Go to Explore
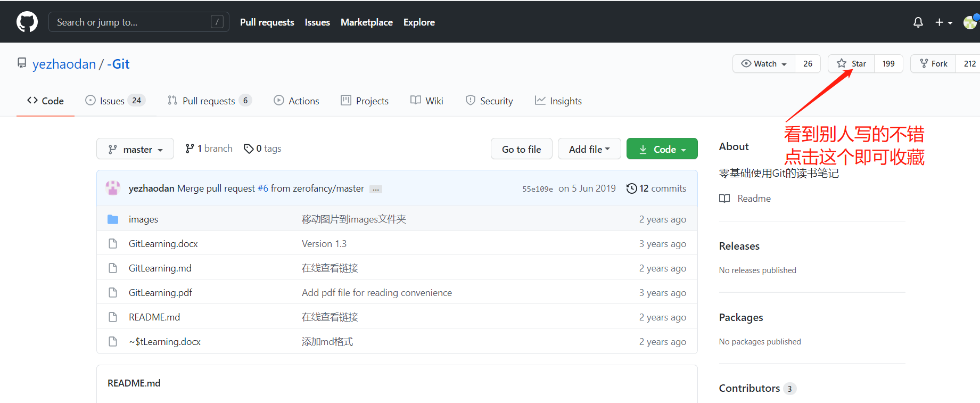The width and height of the screenshot is (980, 403). (419, 22)
